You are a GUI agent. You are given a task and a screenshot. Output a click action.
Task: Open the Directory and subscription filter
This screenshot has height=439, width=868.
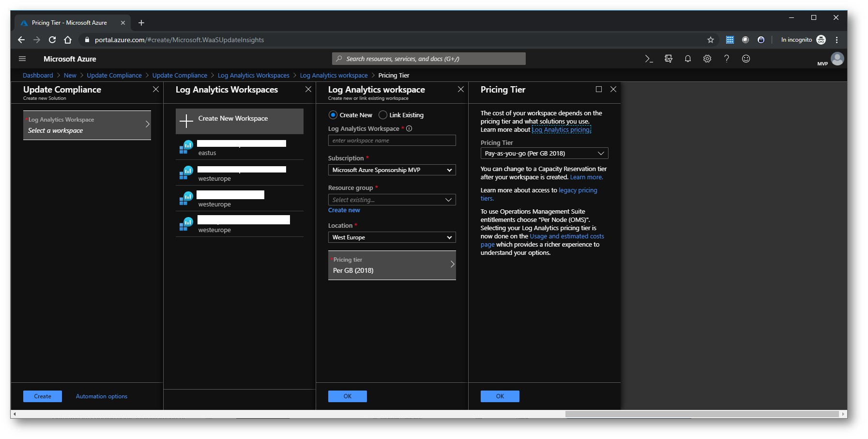click(x=669, y=59)
